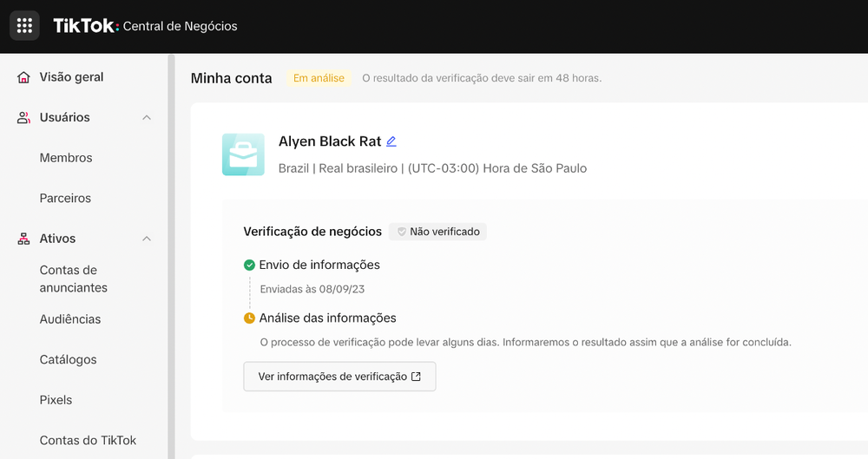Open Pixels in sidebar
The height and width of the screenshot is (459, 868).
coord(56,400)
